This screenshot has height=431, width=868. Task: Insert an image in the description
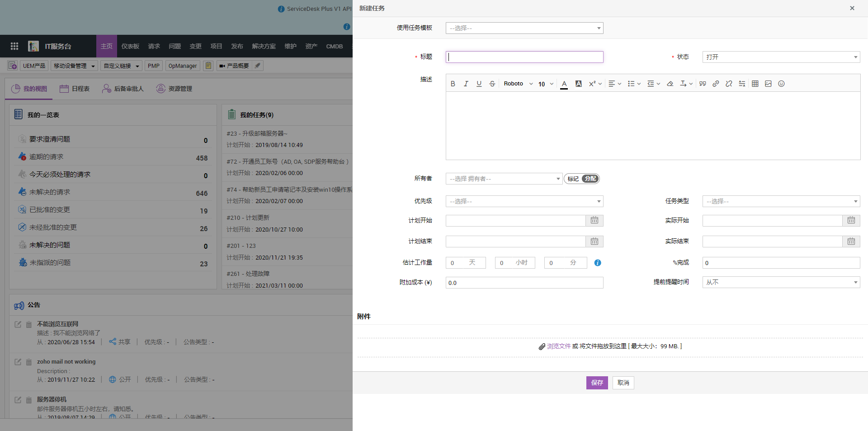768,84
